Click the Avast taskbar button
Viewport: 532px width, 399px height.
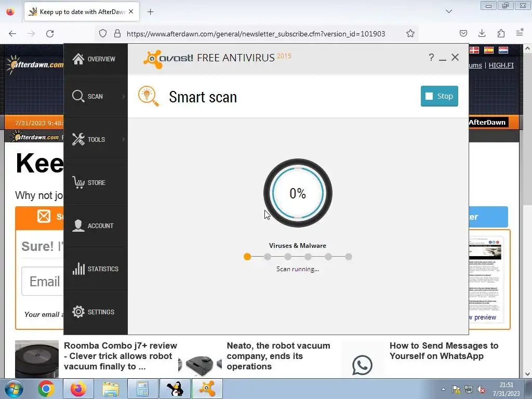207,389
